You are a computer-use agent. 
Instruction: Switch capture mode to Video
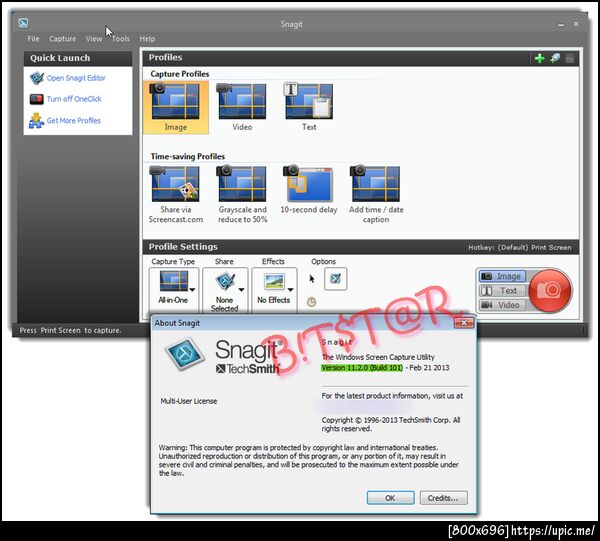click(x=502, y=305)
